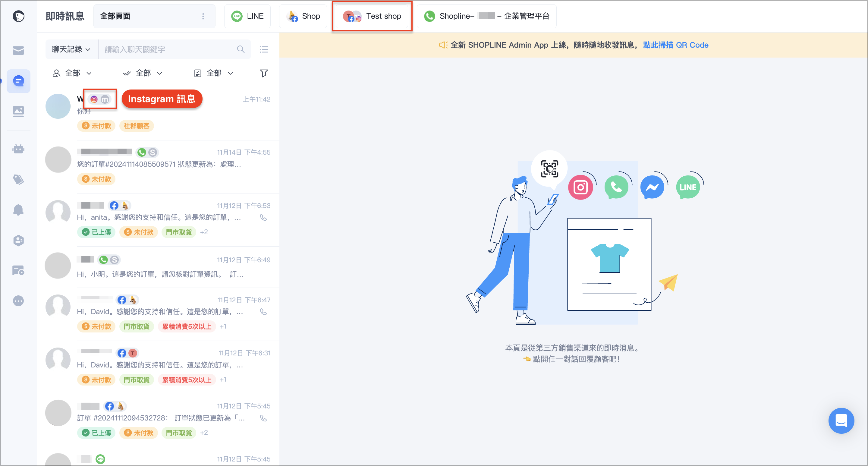868x466 pixels.
Task: Click the search magnifier icon
Action: (241, 49)
